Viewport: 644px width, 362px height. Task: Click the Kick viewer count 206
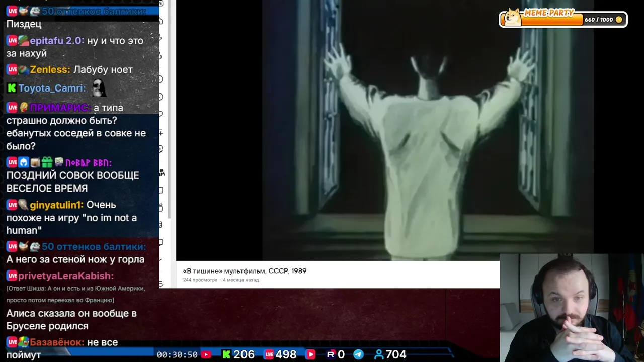(244, 354)
